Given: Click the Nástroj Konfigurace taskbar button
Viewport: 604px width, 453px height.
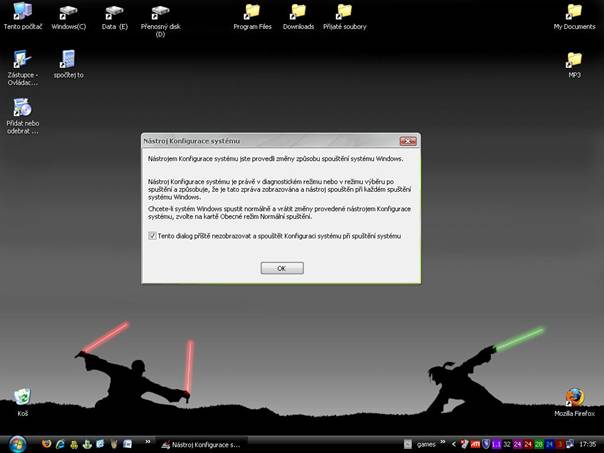Looking at the screenshot, I should click(202, 445).
